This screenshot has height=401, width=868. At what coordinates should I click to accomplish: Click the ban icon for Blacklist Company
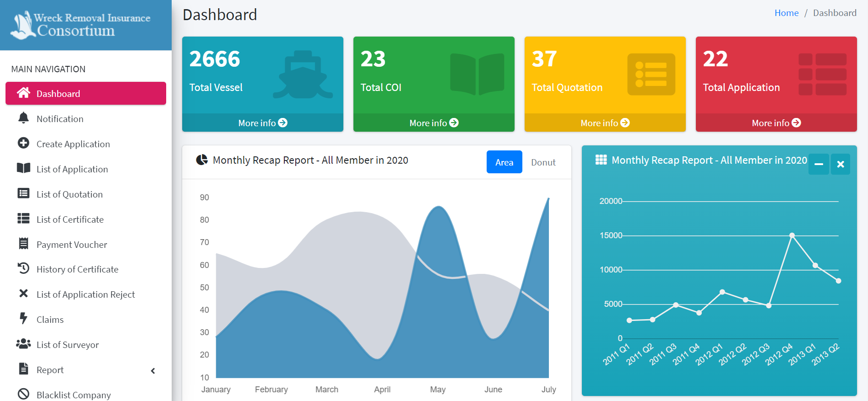pyautogui.click(x=23, y=394)
